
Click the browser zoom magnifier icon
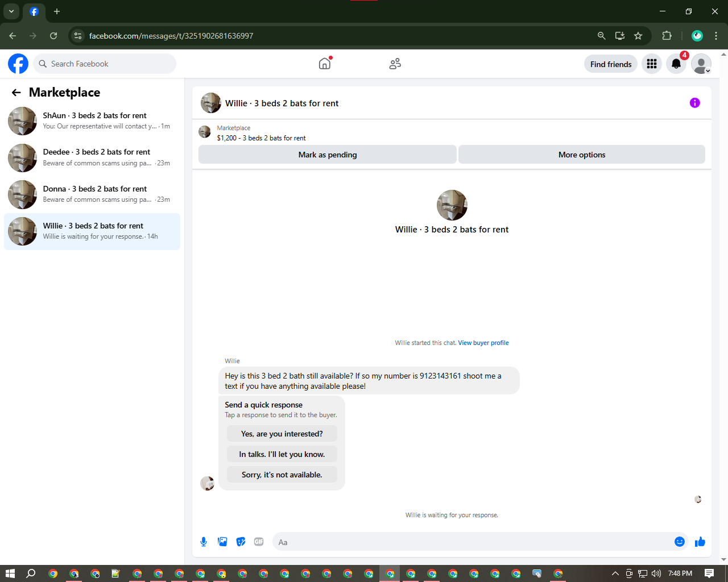(x=601, y=36)
